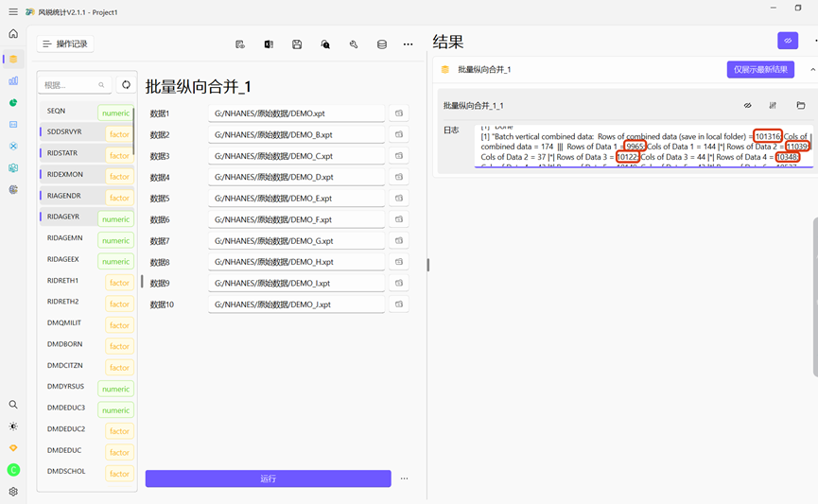Select the yellow data stack sidebar icon
This screenshot has width=818, height=504.
[x=13, y=59]
